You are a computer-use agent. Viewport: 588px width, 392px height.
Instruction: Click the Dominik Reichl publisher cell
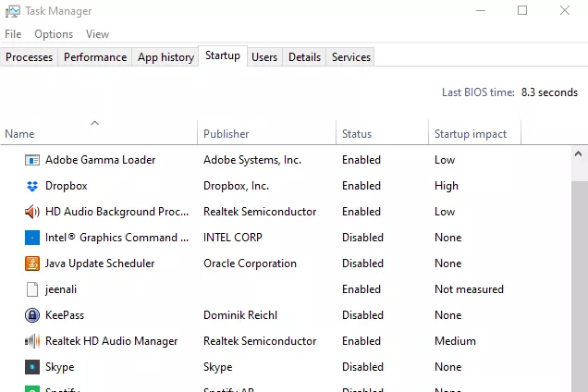(240, 315)
